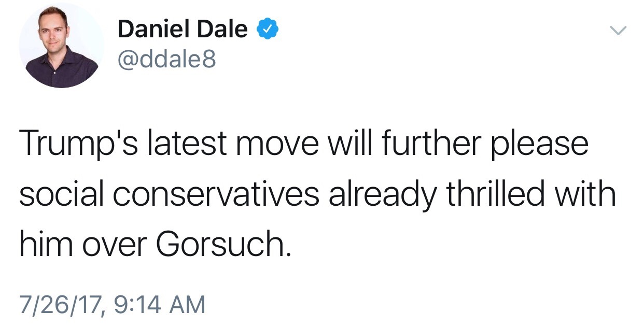Screen dimensions: 644x326
Task: Open the tweet options chevron
Action: coord(618,31)
